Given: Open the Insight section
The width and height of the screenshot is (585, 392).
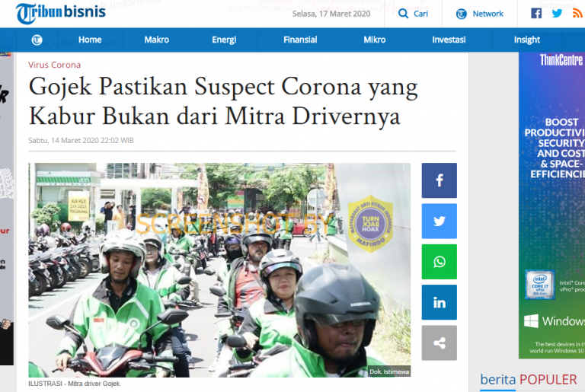Looking at the screenshot, I should click(527, 40).
